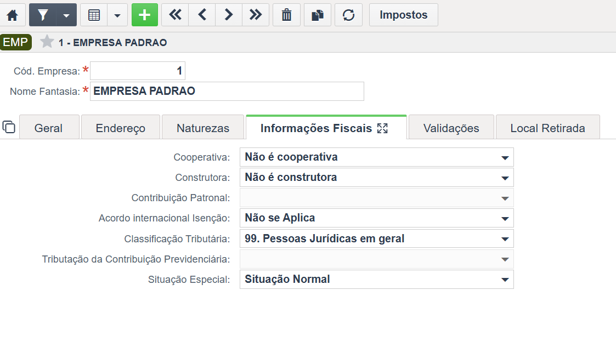Screen dimensions: 616x364
Task: Open the Situação Especial dropdown
Action: tap(377, 279)
